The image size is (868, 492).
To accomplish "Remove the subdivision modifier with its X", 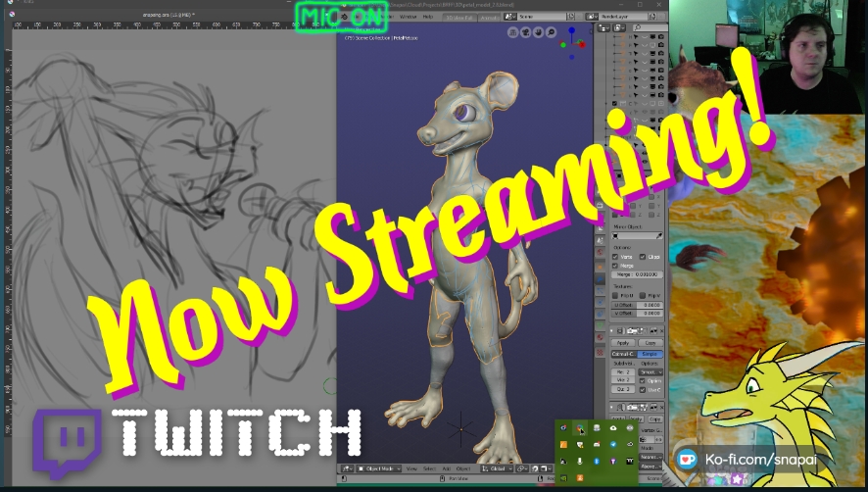I will click(x=661, y=330).
